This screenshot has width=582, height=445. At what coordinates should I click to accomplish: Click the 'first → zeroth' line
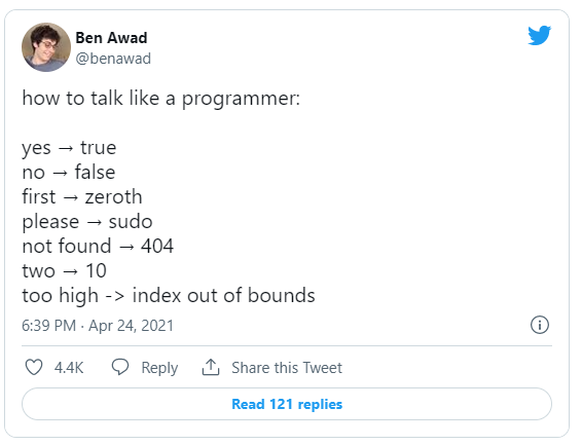[82, 197]
